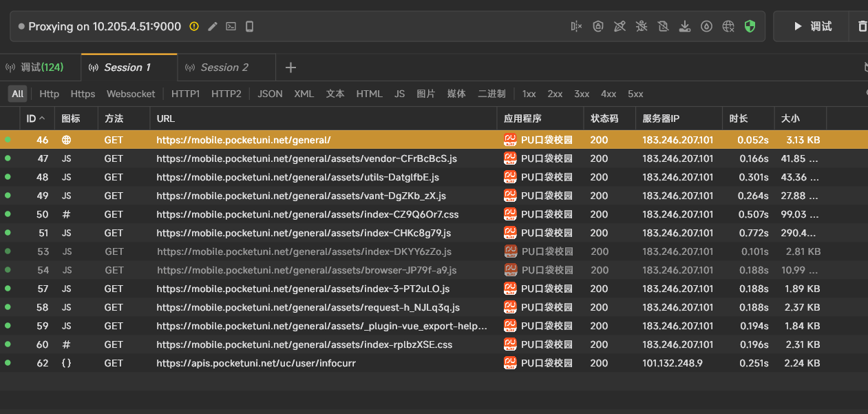868x414 pixels.
Task: Open the terminal icon in proxy bar
Action: tap(231, 26)
